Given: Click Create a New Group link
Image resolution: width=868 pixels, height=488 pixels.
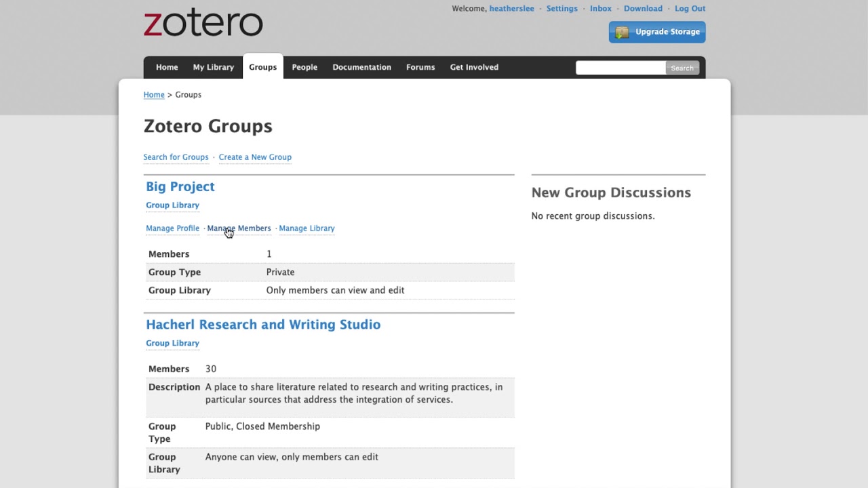Looking at the screenshot, I should (x=255, y=157).
